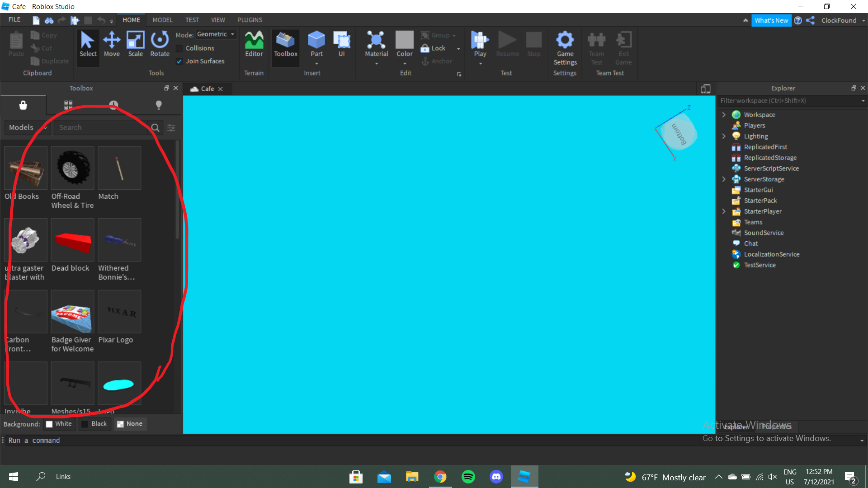Open the Geometric mode dropdown

click(216, 34)
